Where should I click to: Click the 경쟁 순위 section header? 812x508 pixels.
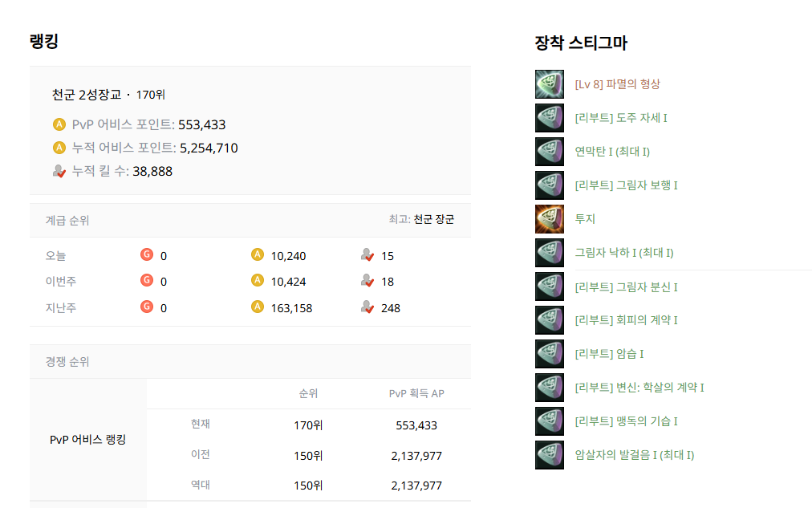tap(67, 362)
